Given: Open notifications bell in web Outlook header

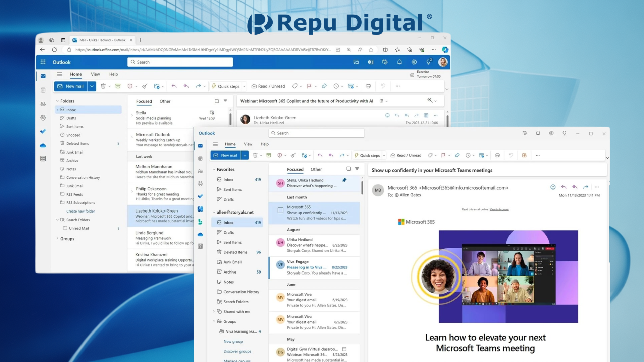Looking at the screenshot, I should [x=399, y=62].
